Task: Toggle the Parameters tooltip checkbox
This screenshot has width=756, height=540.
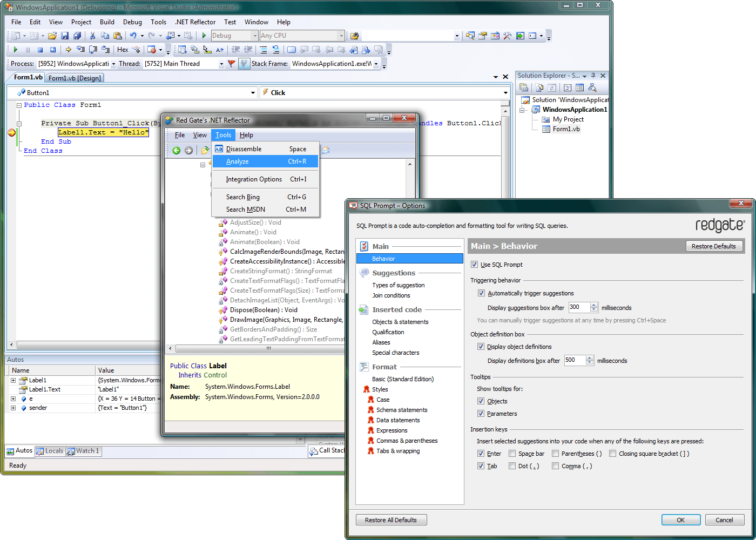Action: pyautogui.click(x=481, y=414)
